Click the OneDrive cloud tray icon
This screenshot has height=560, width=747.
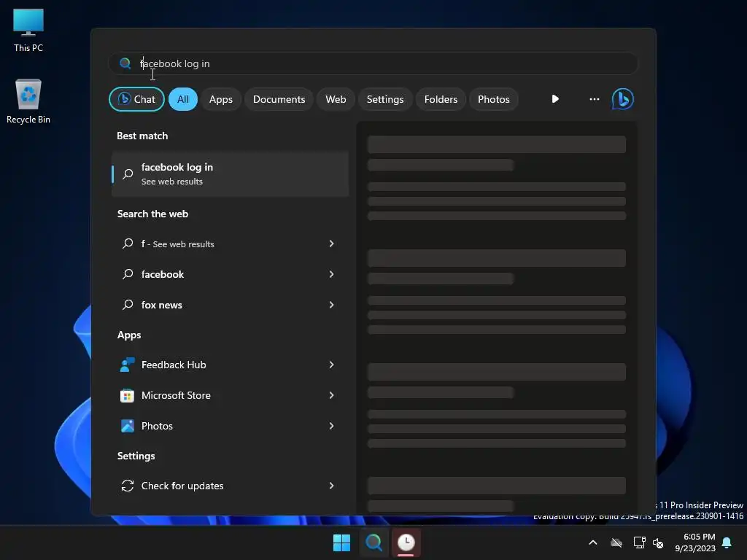click(616, 542)
